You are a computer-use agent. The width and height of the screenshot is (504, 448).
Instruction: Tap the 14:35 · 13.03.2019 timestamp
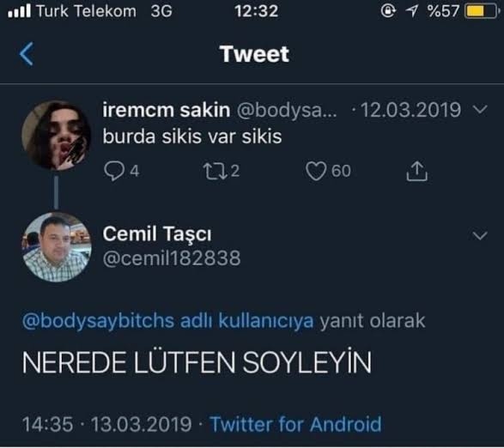click(106, 424)
